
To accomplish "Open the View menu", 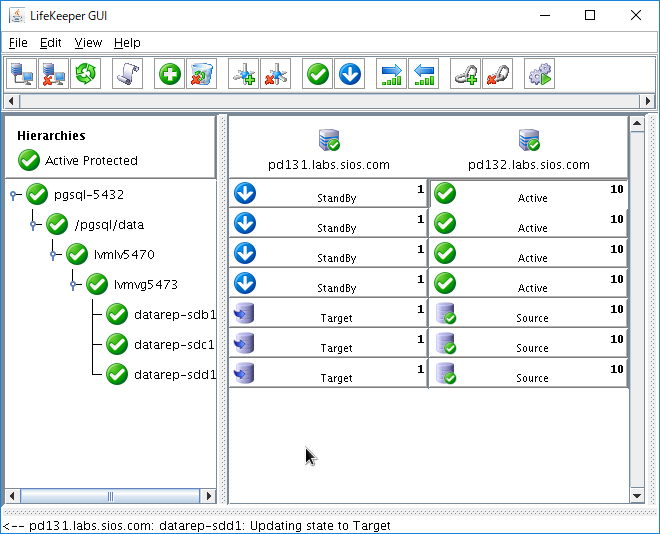I will click(88, 43).
